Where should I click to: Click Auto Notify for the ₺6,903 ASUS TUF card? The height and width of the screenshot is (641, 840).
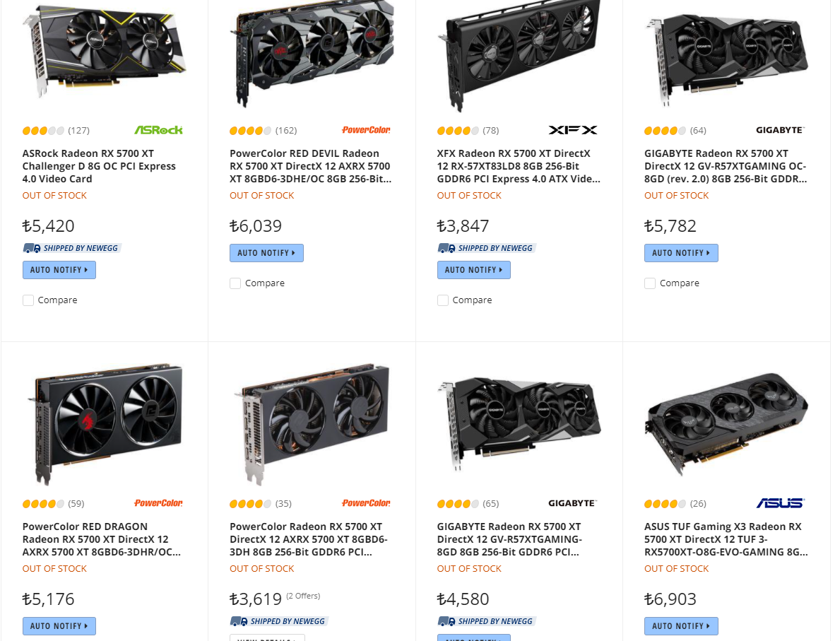[681, 626]
